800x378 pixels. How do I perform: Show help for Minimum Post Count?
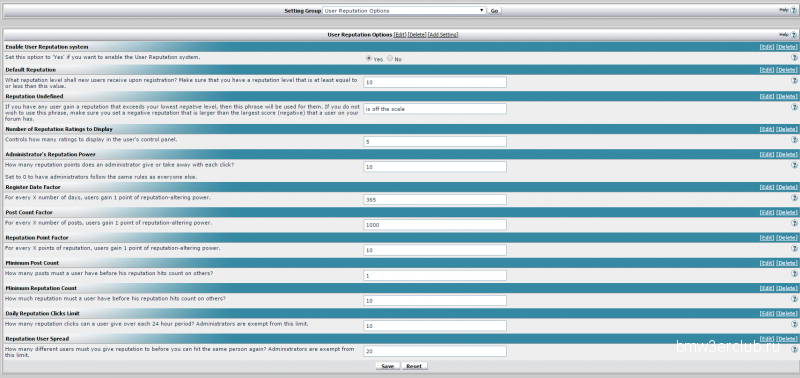[x=794, y=274]
